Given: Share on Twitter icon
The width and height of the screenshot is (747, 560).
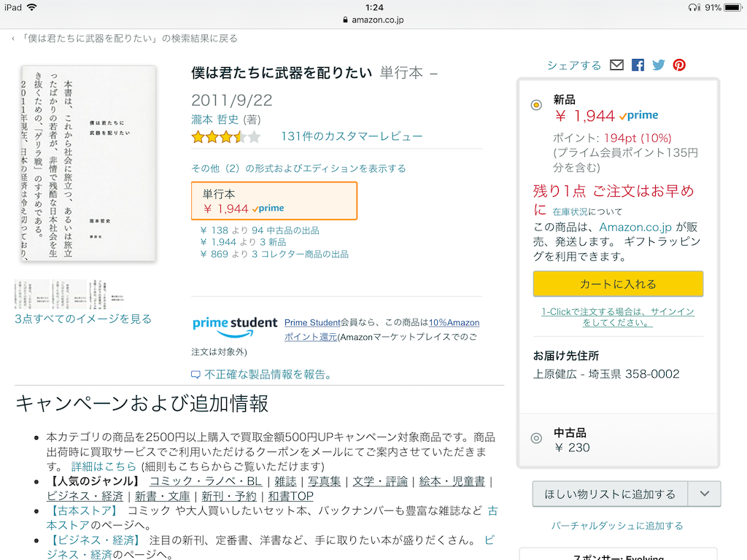Looking at the screenshot, I should tap(659, 65).
